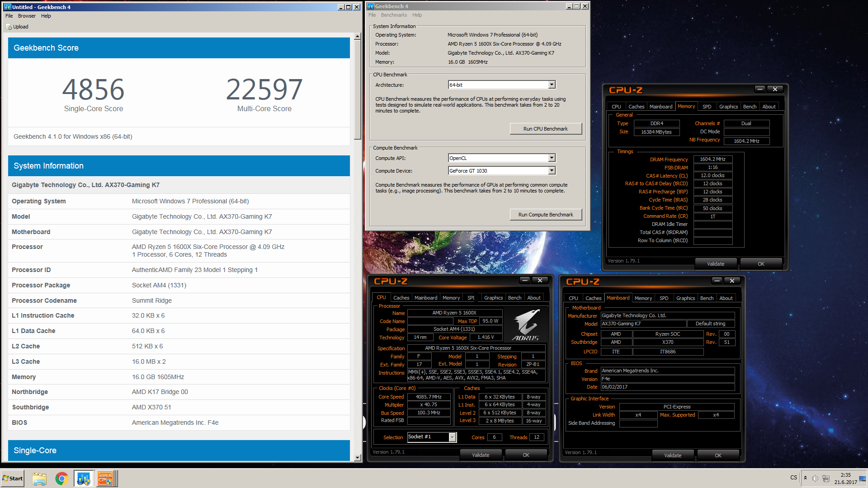Click Run CPU Benchmark button
Viewport: 868px width, 488px height.
point(546,129)
